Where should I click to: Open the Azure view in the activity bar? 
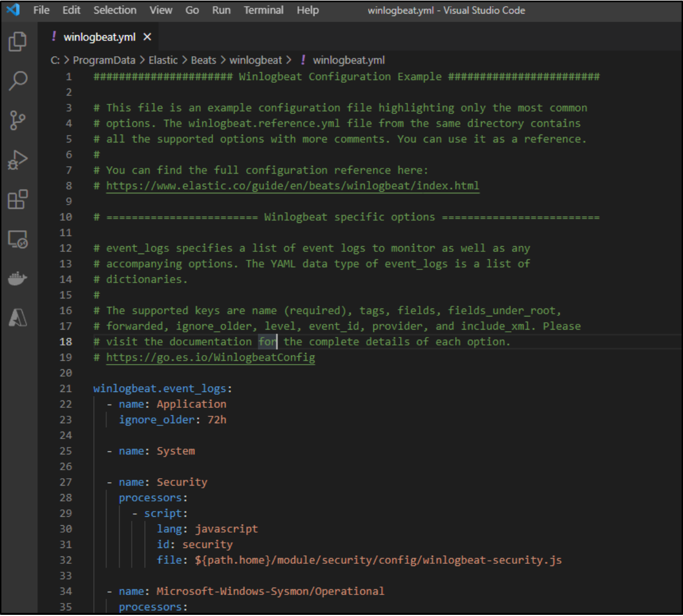coord(18,319)
